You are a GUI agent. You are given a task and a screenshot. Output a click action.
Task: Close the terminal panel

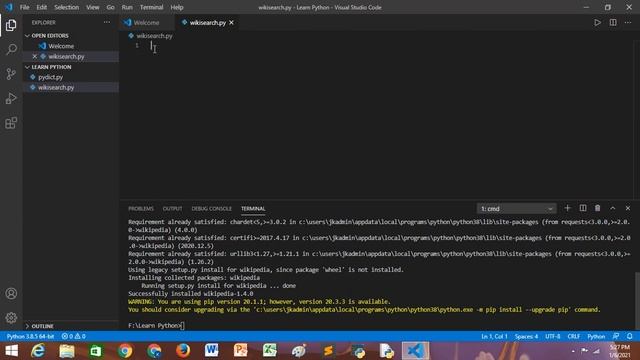[628, 208]
